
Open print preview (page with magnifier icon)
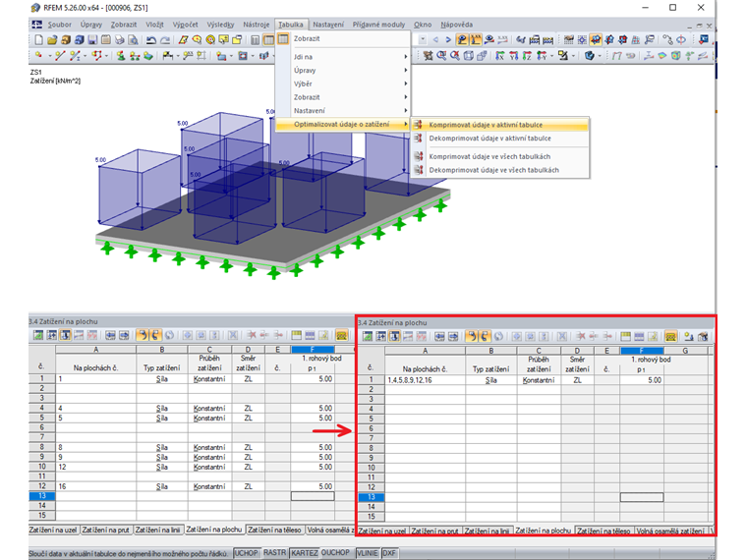[x=133, y=40]
